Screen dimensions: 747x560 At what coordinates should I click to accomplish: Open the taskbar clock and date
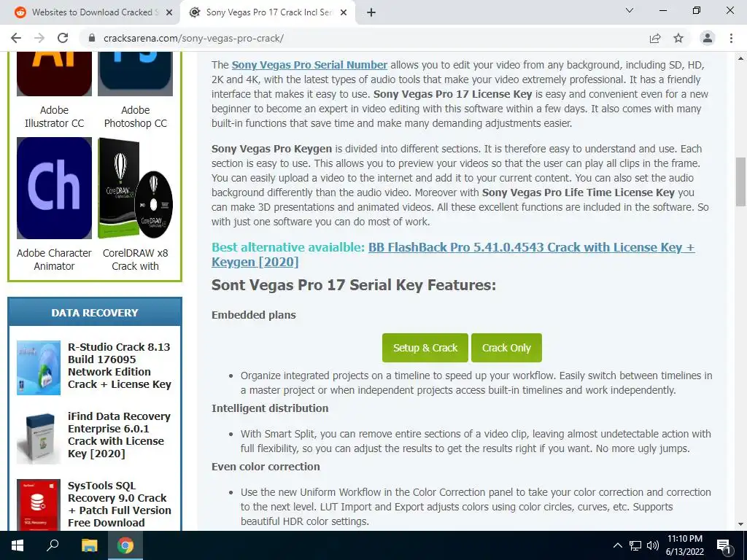click(x=684, y=545)
